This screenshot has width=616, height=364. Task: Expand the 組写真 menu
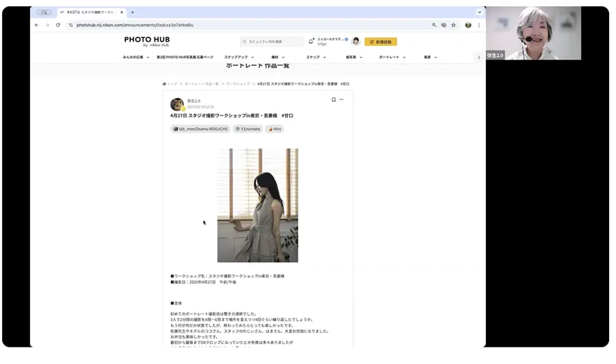(x=354, y=58)
